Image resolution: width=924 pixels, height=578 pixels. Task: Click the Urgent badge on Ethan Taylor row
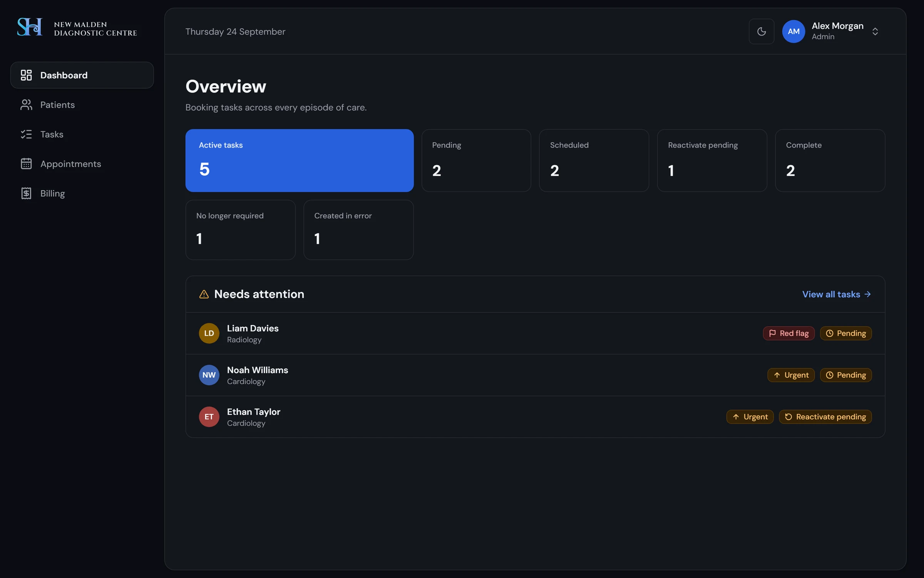[x=750, y=417]
